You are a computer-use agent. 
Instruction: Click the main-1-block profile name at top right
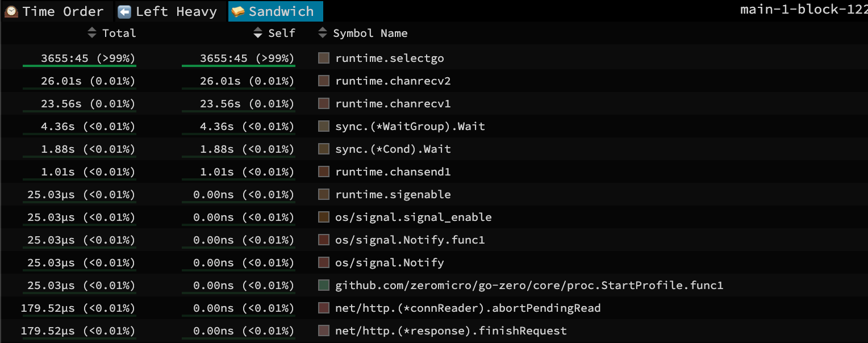[803, 10]
